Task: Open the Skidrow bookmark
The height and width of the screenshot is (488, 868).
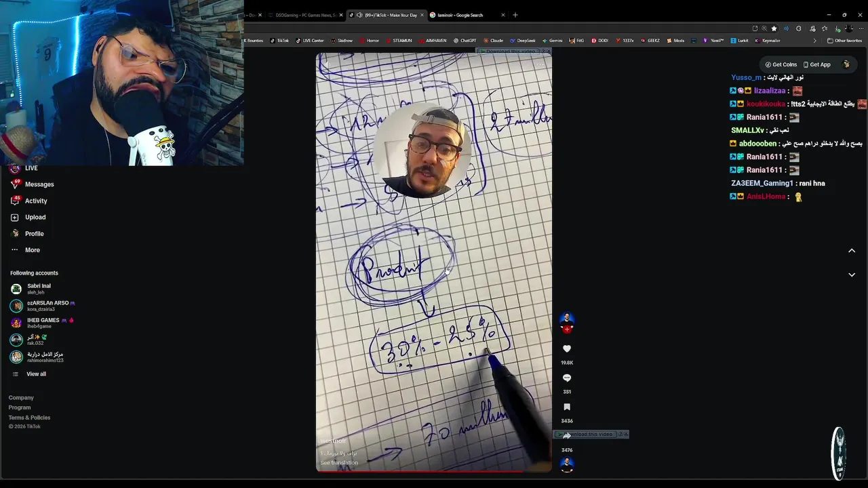Action: (341, 41)
